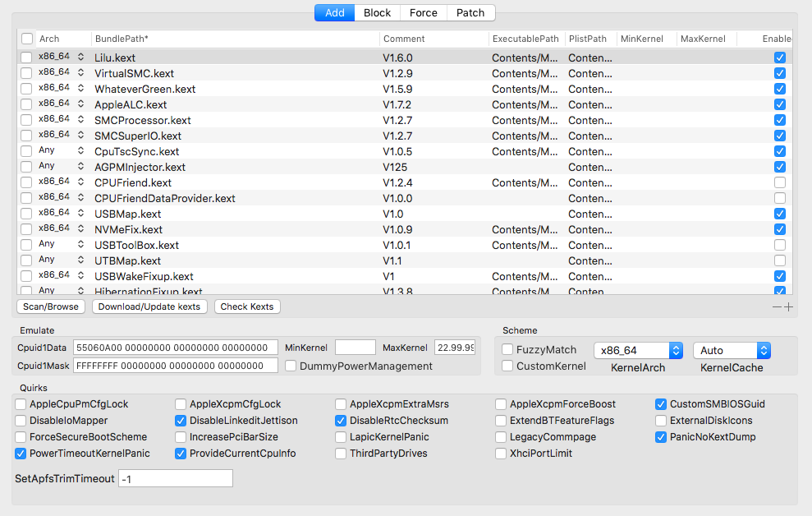Click Scan/Browse button
The height and width of the screenshot is (516, 812).
pyautogui.click(x=51, y=306)
